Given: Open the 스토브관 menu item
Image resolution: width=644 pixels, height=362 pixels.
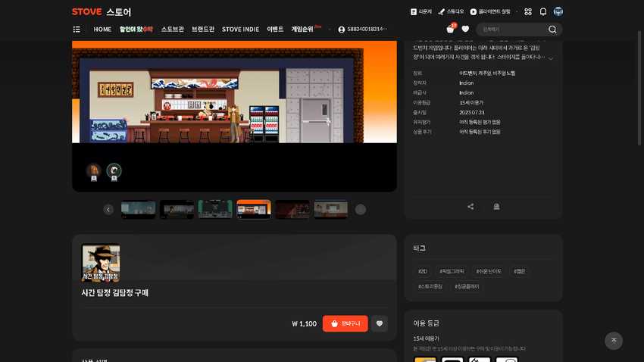Looking at the screenshot, I should coord(173,29).
